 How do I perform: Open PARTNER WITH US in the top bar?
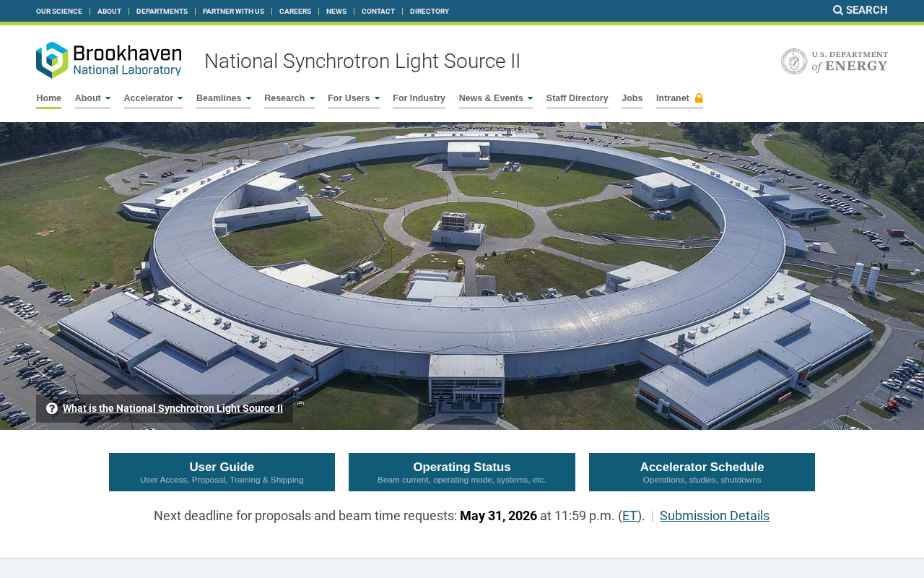(x=233, y=12)
